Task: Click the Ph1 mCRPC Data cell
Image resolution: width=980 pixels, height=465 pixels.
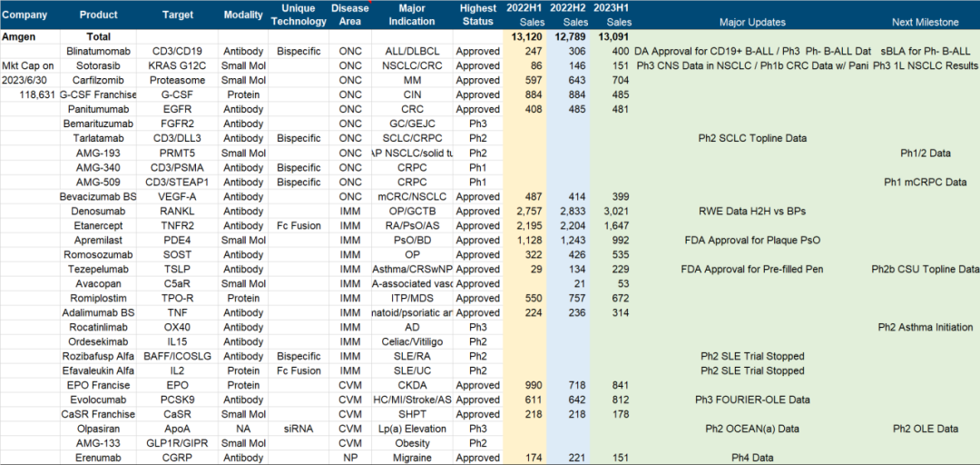Action: (x=925, y=183)
